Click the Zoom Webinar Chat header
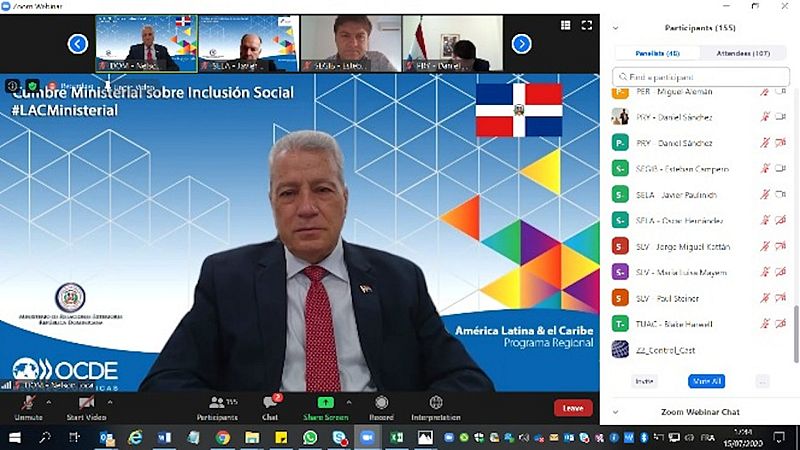Image resolution: width=800 pixels, height=450 pixels. point(700,412)
